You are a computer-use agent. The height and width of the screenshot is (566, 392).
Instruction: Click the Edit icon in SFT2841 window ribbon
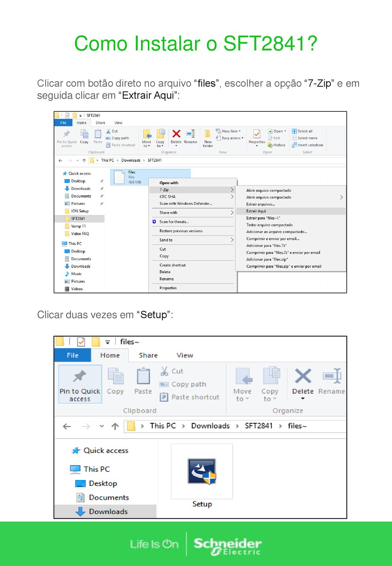270,138
